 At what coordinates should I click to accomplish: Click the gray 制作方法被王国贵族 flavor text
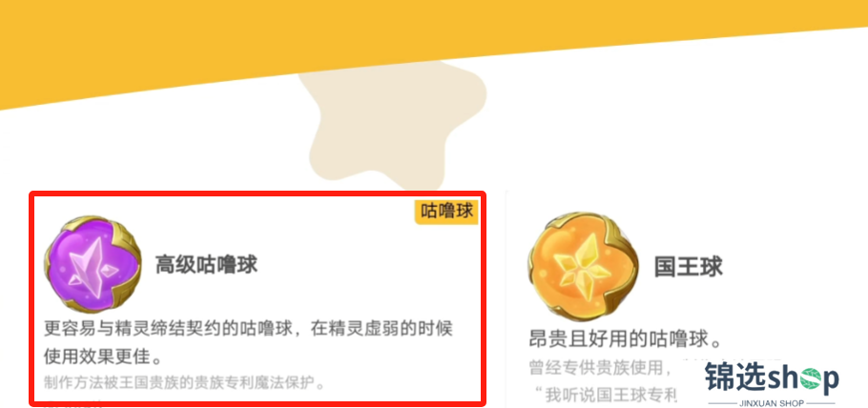pos(184,382)
